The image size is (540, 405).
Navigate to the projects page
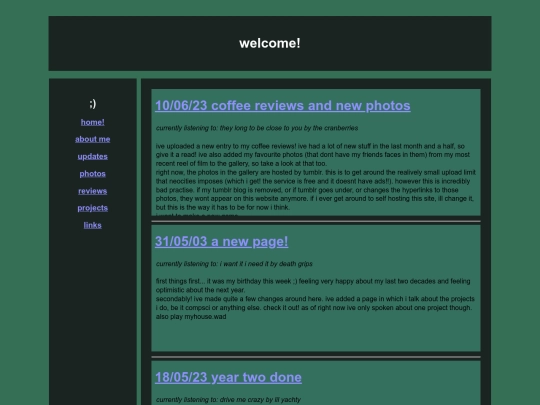(92, 208)
